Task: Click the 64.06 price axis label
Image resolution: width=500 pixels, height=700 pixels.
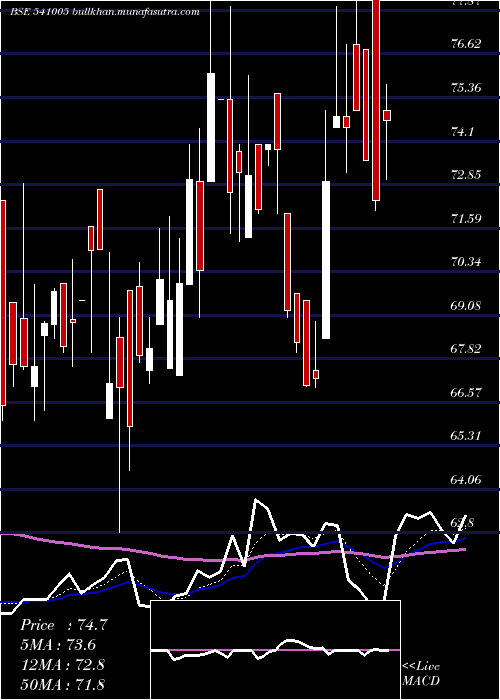Action: [466, 480]
